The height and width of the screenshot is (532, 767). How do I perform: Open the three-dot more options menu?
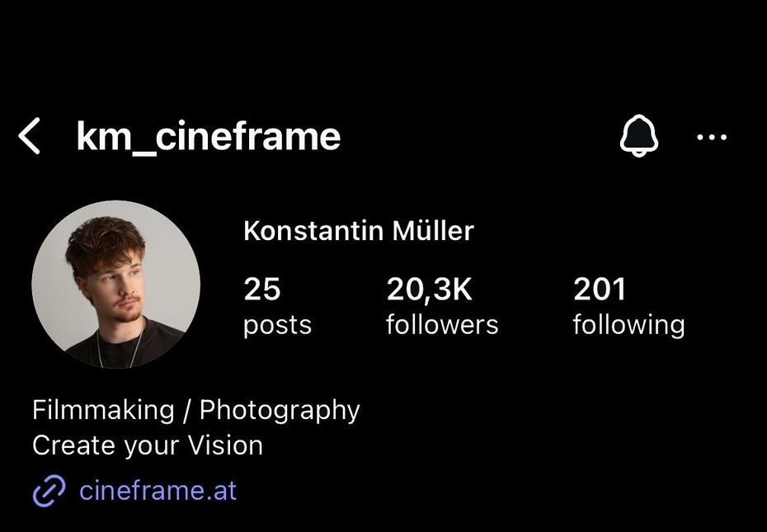click(712, 137)
